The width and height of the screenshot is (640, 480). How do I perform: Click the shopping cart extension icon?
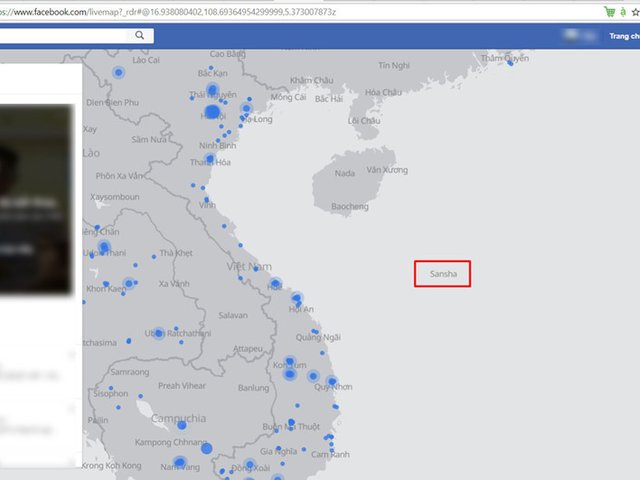click(x=609, y=11)
